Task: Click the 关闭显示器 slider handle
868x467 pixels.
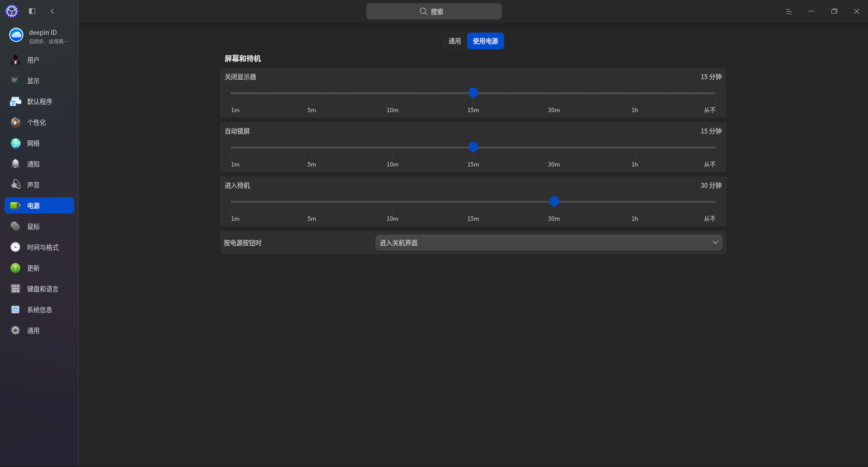Action: point(473,93)
